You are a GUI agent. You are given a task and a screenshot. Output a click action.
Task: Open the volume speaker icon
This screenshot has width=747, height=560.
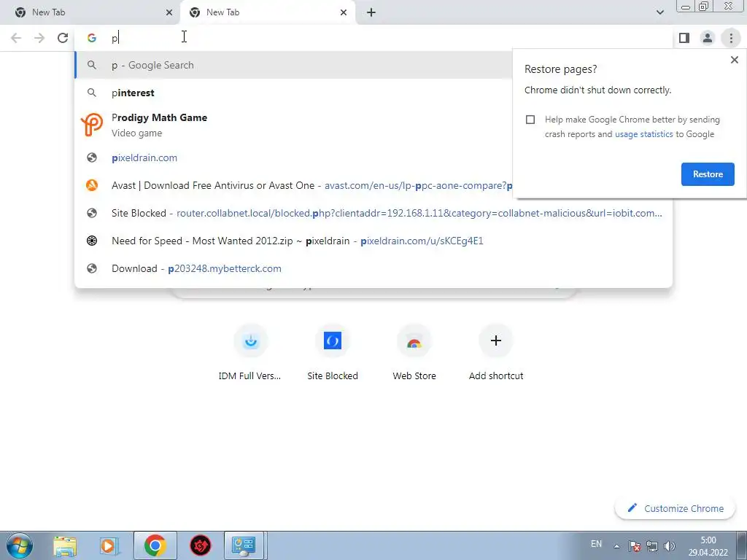point(670,546)
